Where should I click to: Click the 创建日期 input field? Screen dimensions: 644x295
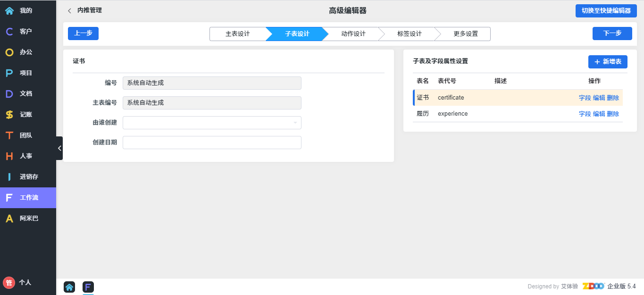pyautogui.click(x=212, y=143)
